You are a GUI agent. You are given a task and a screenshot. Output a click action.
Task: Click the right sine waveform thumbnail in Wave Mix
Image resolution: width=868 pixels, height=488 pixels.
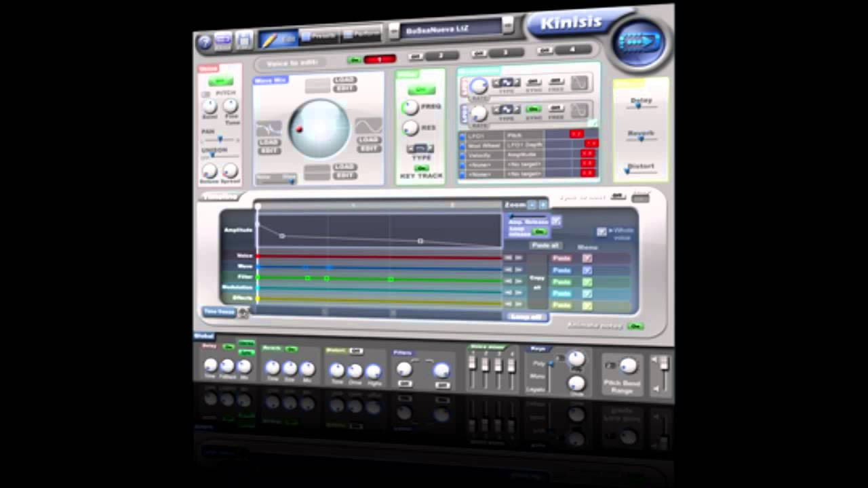pos(369,127)
